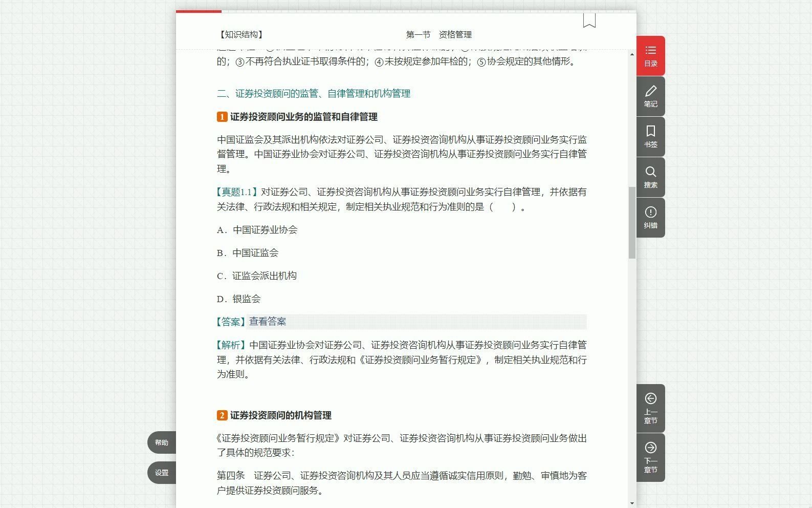
Task: Click the 【知识结构】 header link
Action: coord(242,34)
